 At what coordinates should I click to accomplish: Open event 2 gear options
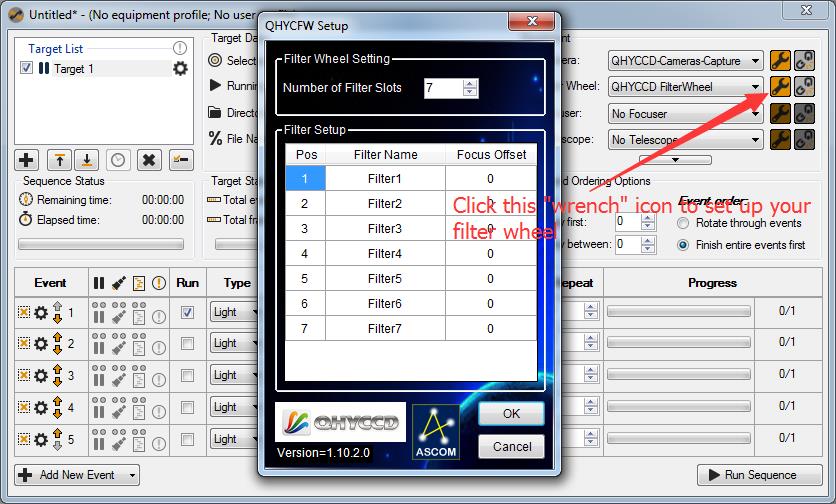pyautogui.click(x=41, y=344)
